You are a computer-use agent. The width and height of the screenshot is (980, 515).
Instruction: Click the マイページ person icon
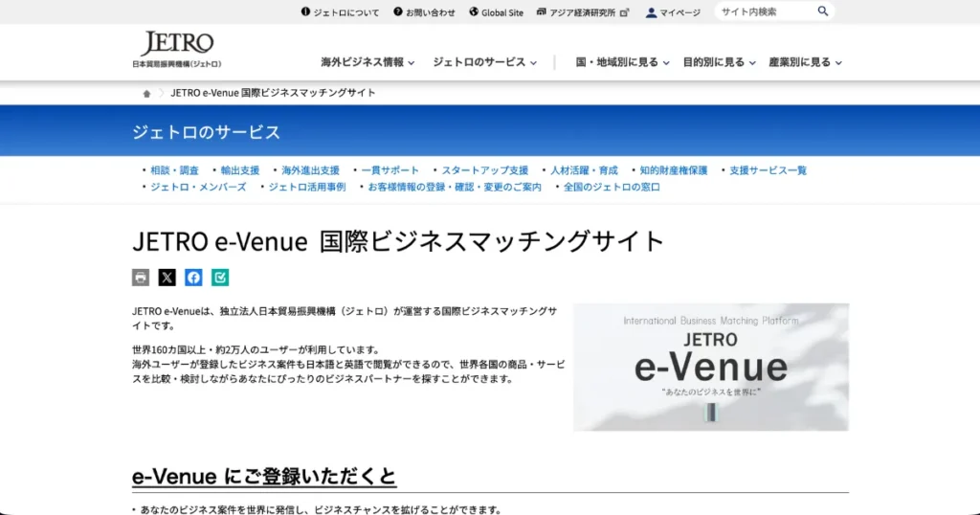pos(651,12)
